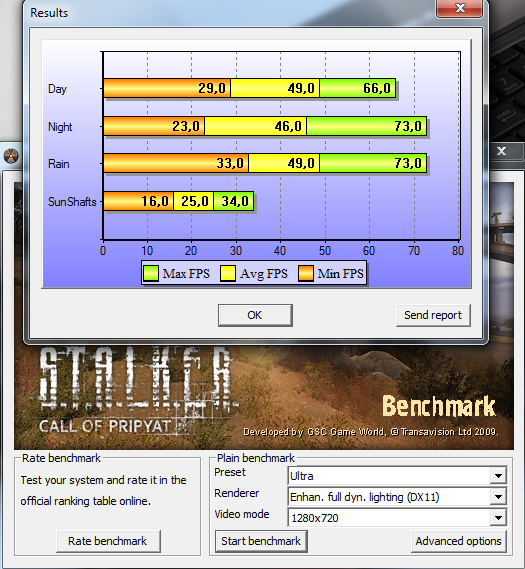Close the benchmark launcher window behind the dialog
Screen dimensions: 525x569
502,151
